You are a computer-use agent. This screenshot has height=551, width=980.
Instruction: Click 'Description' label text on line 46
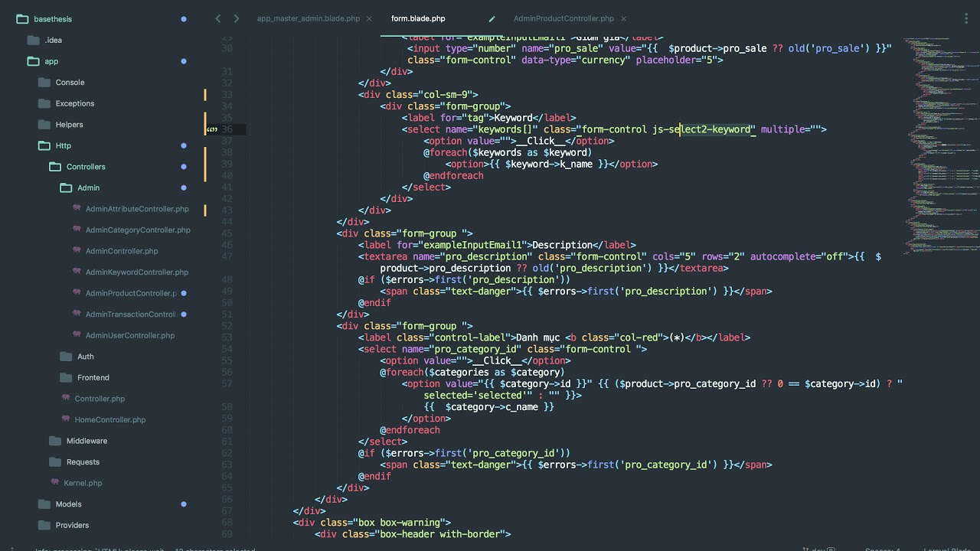[563, 245]
